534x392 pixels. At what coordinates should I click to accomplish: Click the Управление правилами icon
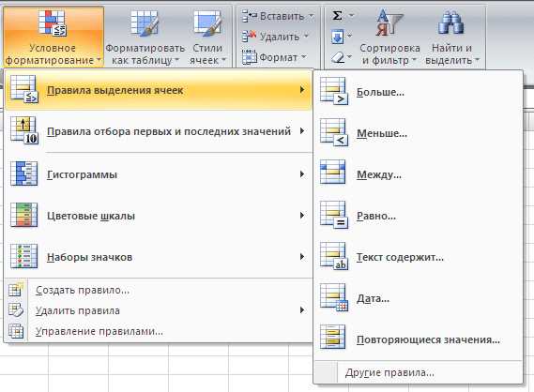click(x=16, y=331)
